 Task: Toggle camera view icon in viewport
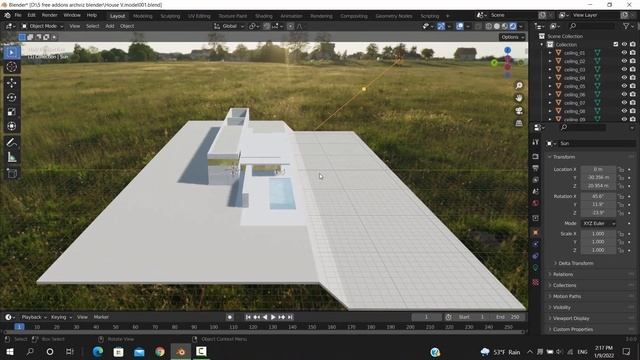pyautogui.click(x=519, y=111)
